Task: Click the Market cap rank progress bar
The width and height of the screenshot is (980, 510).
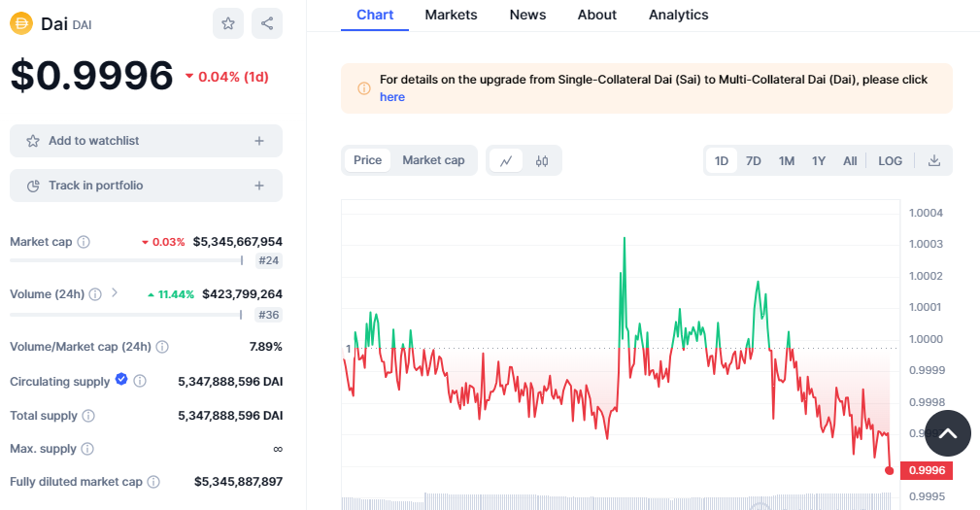Action: coord(126,260)
